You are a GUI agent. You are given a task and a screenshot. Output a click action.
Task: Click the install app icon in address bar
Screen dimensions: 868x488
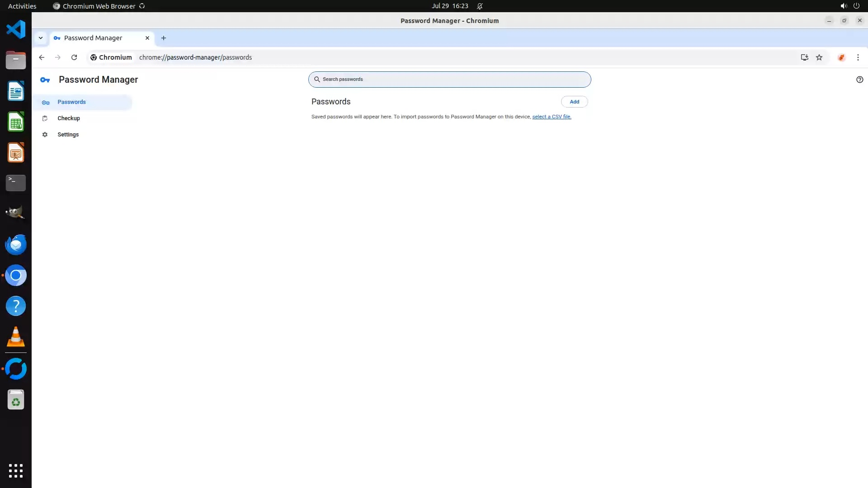pos(804,57)
